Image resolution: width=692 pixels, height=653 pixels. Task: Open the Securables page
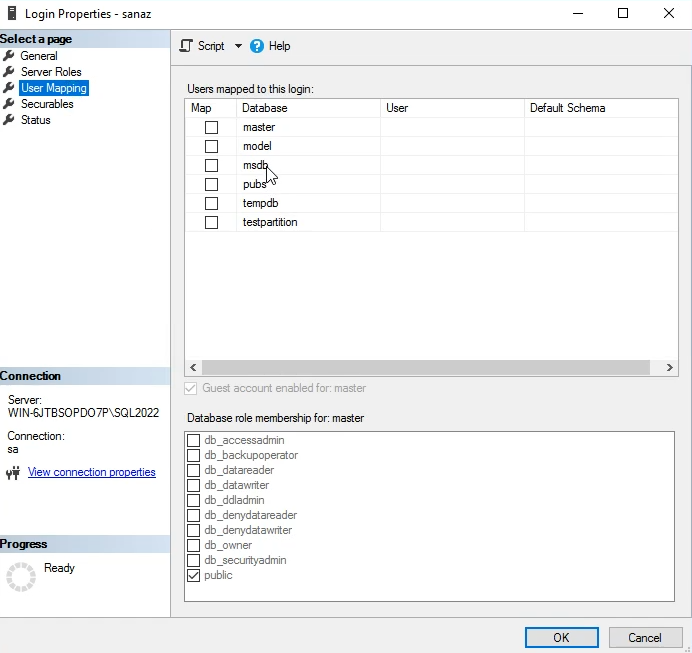[47, 104]
